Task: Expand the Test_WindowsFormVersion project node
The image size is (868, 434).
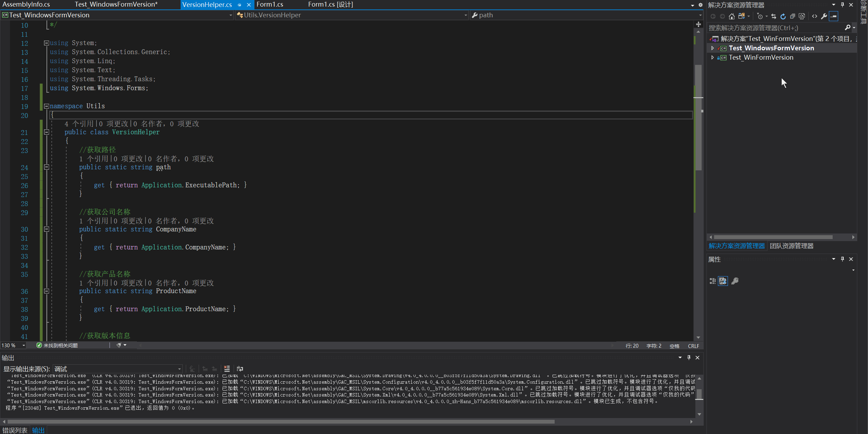Action: pos(712,48)
